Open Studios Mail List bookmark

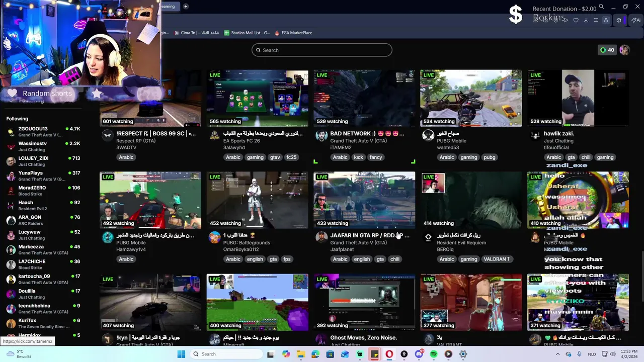(x=247, y=33)
